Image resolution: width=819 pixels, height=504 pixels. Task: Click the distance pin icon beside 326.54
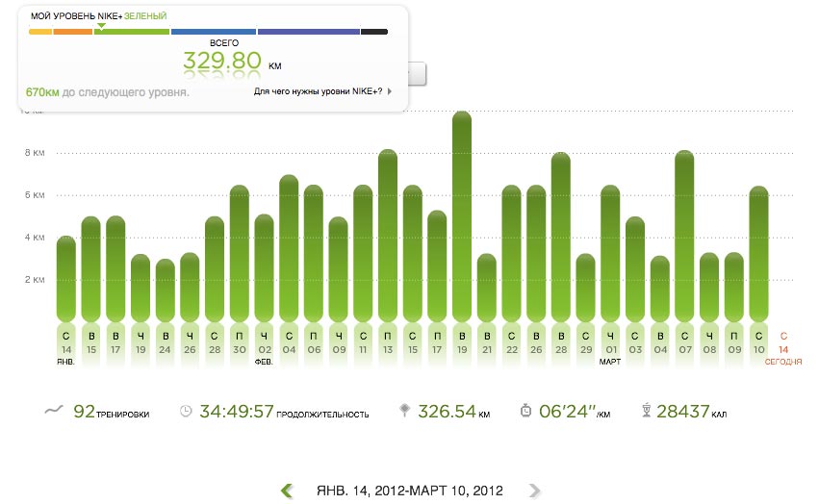pos(404,411)
